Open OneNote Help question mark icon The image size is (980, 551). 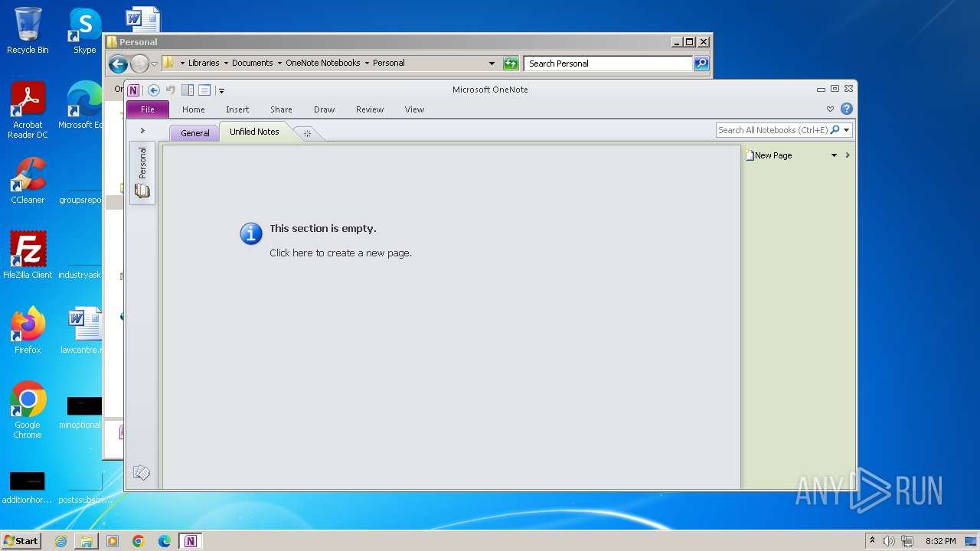pos(847,109)
